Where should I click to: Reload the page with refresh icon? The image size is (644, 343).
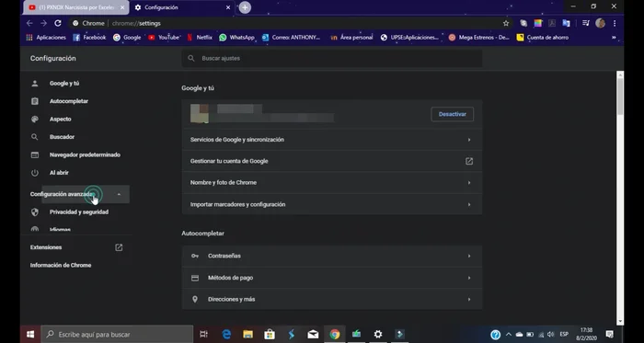58,23
